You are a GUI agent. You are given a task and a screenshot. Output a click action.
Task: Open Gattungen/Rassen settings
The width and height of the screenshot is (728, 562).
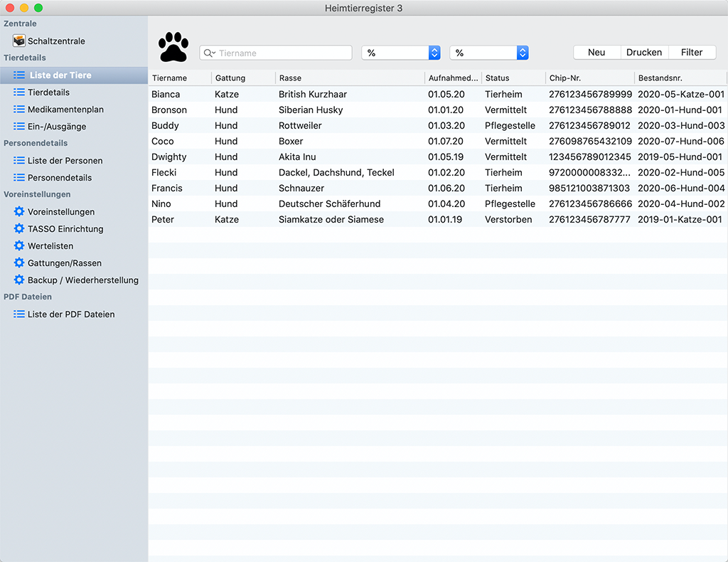[x=65, y=263]
